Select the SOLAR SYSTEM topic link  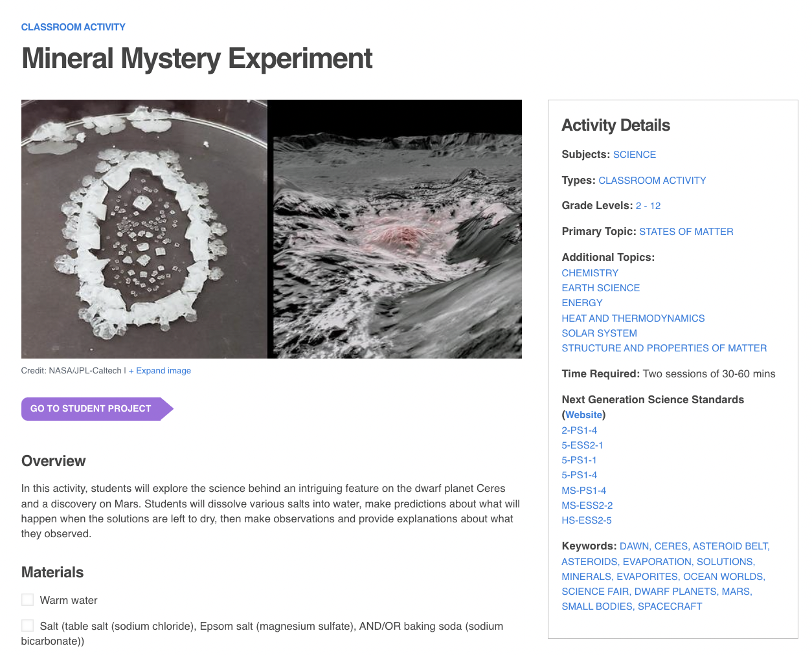click(599, 333)
